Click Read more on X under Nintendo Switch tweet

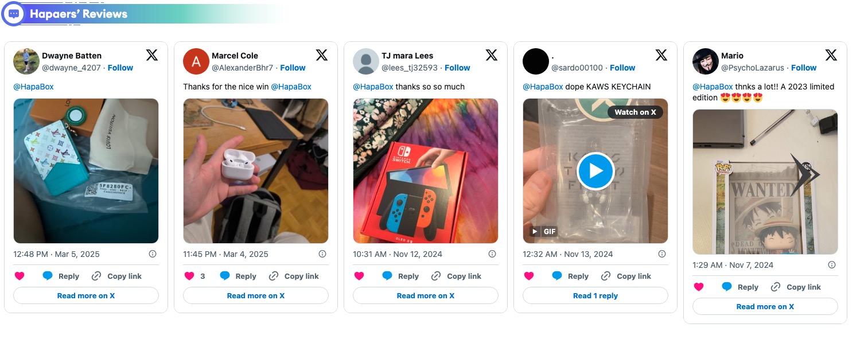click(x=425, y=295)
